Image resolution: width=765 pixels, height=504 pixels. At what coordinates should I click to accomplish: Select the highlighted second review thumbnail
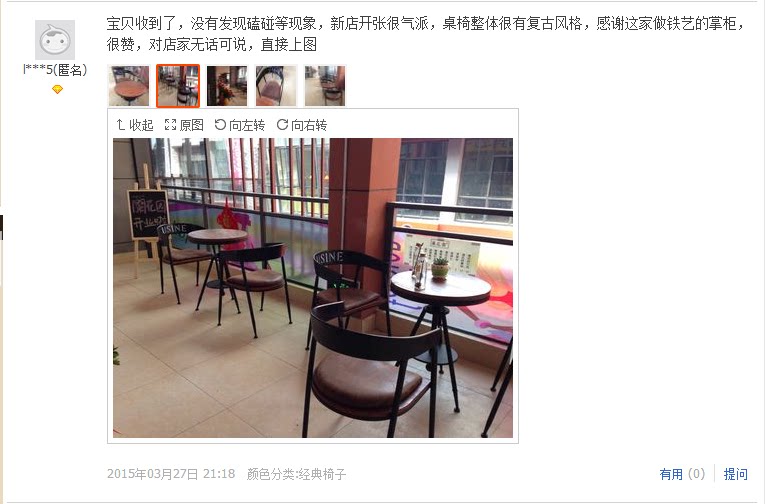(x=178, y=86)
